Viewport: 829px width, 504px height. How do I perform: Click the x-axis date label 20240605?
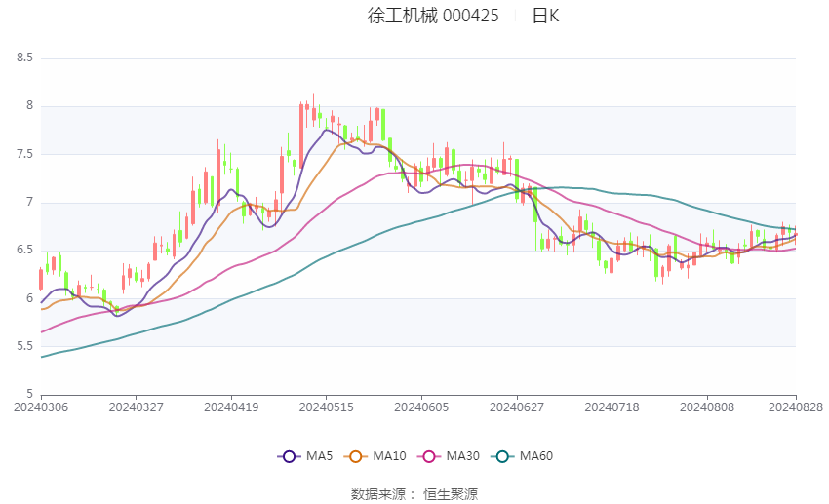(x=421, y=407)
